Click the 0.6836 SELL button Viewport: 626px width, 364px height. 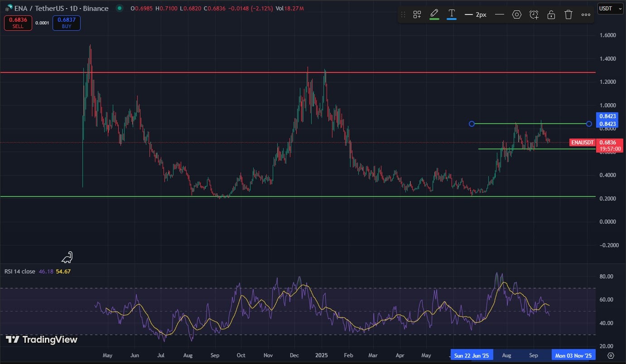(18, 23)
